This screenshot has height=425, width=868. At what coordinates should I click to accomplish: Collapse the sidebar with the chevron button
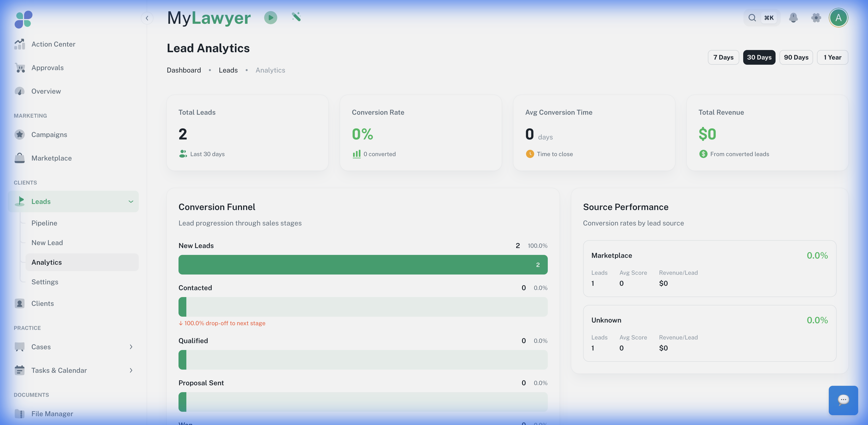(x=147, y=18)
